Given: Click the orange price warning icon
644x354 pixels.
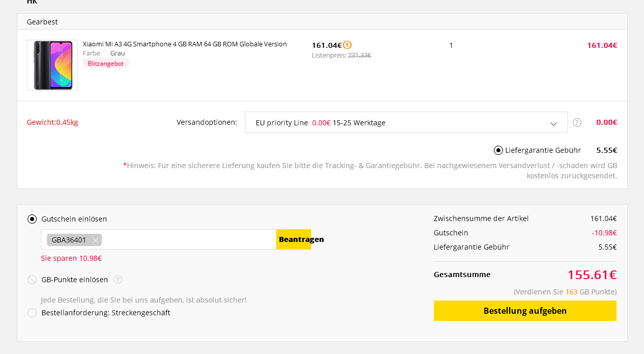Looking at the screenshot, I should [x=347, y=45].
